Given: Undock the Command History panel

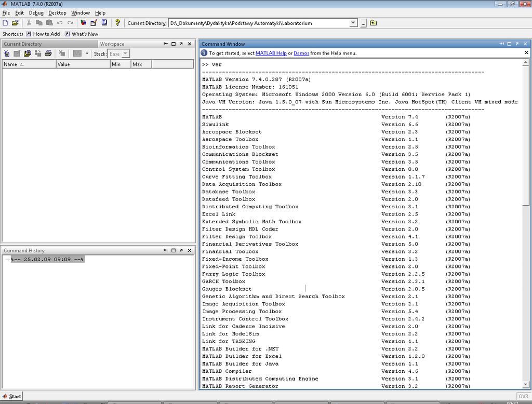Looking at the screenshot, I should [x=181, y=250].
